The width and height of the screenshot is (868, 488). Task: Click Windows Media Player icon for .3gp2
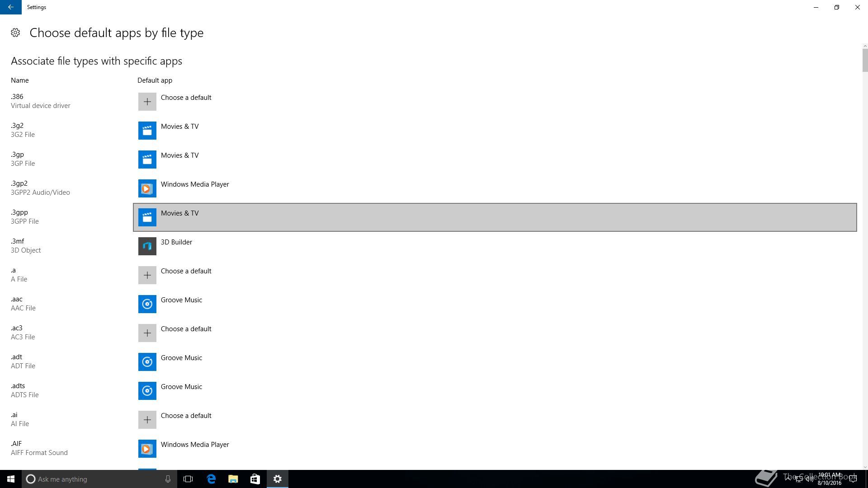pyautogui.click(x=147, y=188)
